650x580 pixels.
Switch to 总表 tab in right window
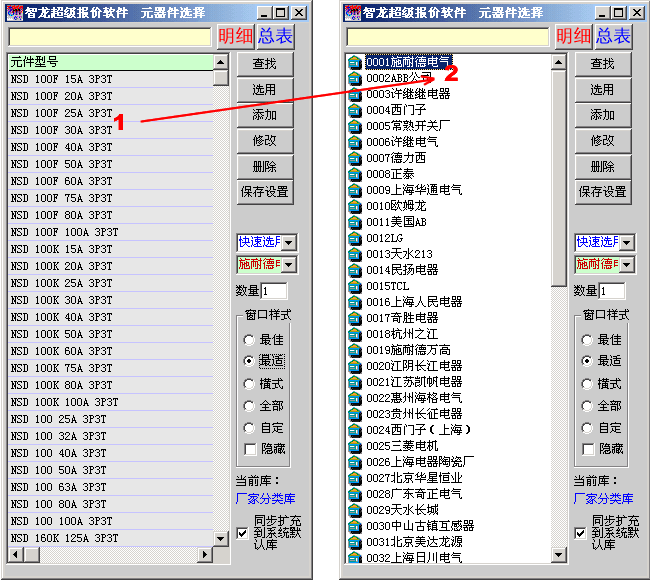pyautogui.click(x=613, y=37)
